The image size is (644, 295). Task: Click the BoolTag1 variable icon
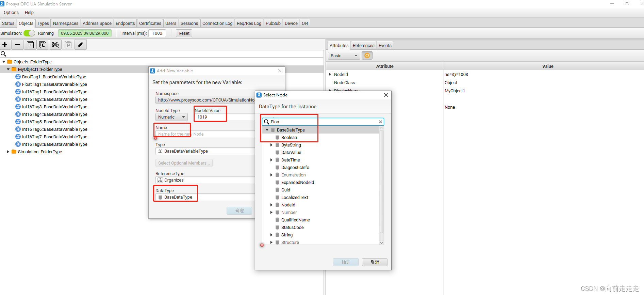[18, 77]
